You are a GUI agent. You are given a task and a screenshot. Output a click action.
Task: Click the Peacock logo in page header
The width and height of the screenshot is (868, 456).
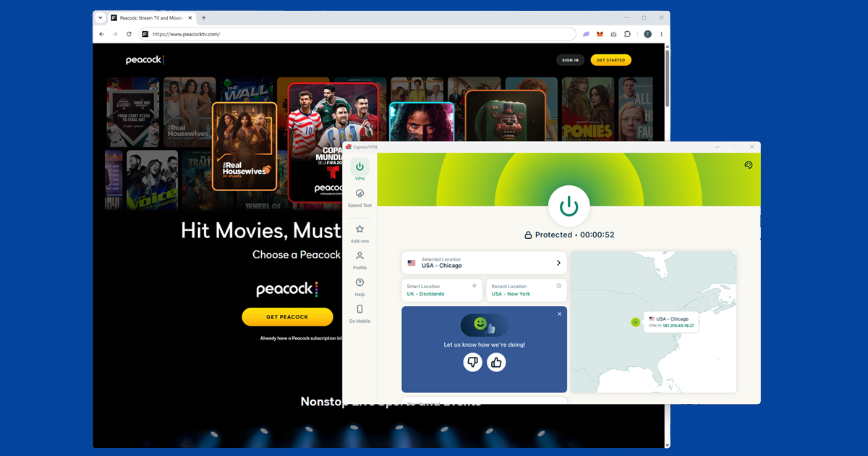pyautogui.click(x=145, y=60)
